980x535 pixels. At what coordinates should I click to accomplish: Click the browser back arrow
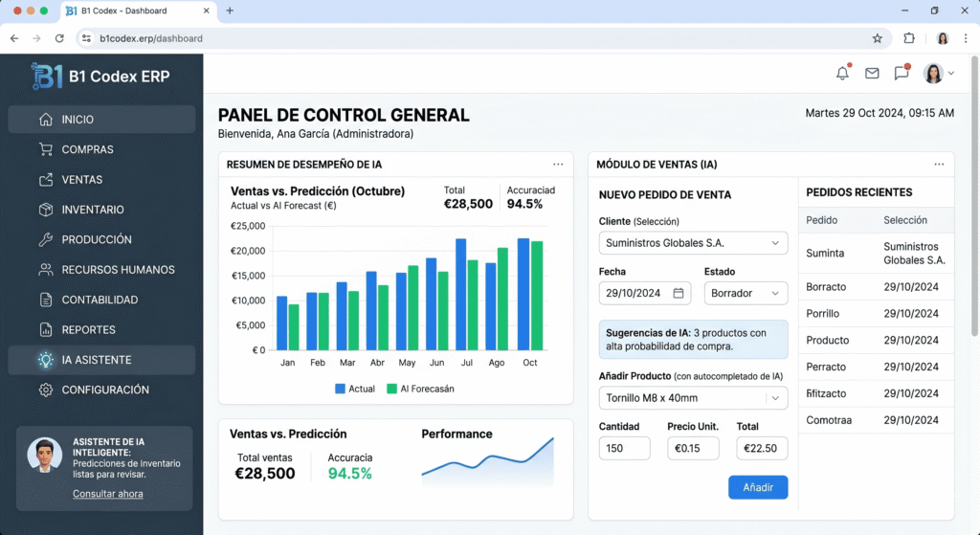pyautogui.click(x=14, y=38)
